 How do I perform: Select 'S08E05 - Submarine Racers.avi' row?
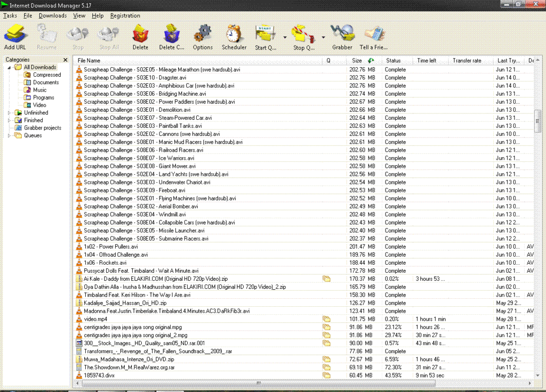pos(303,239)
